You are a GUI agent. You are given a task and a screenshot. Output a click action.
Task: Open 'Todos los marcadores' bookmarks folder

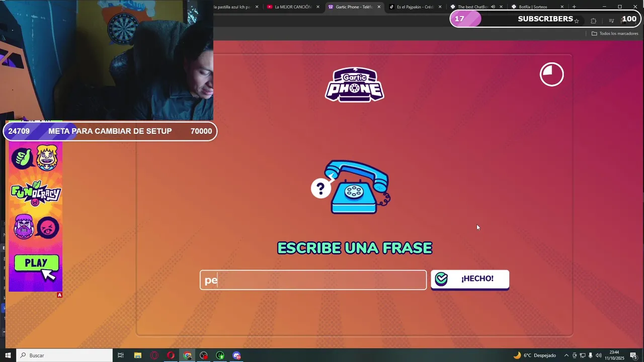tap(615, 34)
